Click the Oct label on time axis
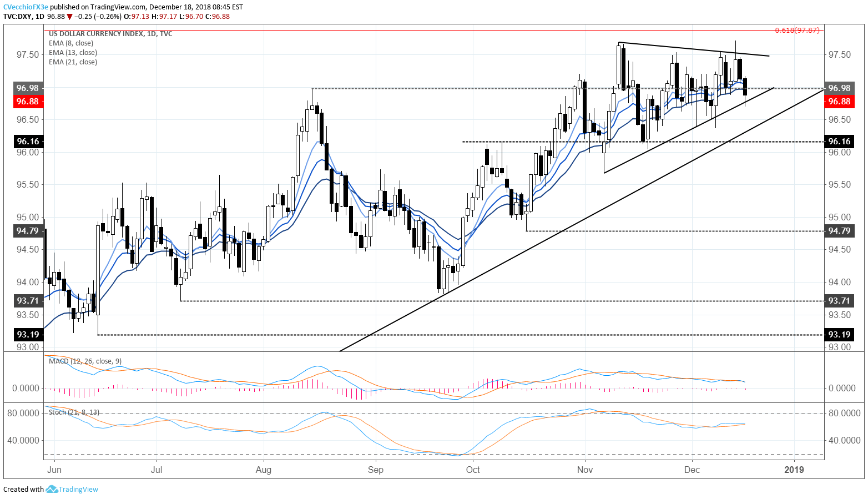868x499 pixels. pos(473,470)
